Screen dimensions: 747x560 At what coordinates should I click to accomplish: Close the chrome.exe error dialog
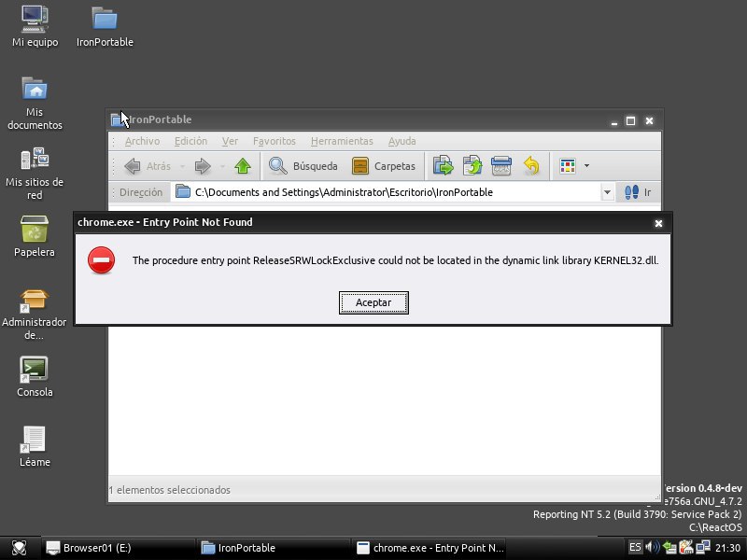[658, 223]
